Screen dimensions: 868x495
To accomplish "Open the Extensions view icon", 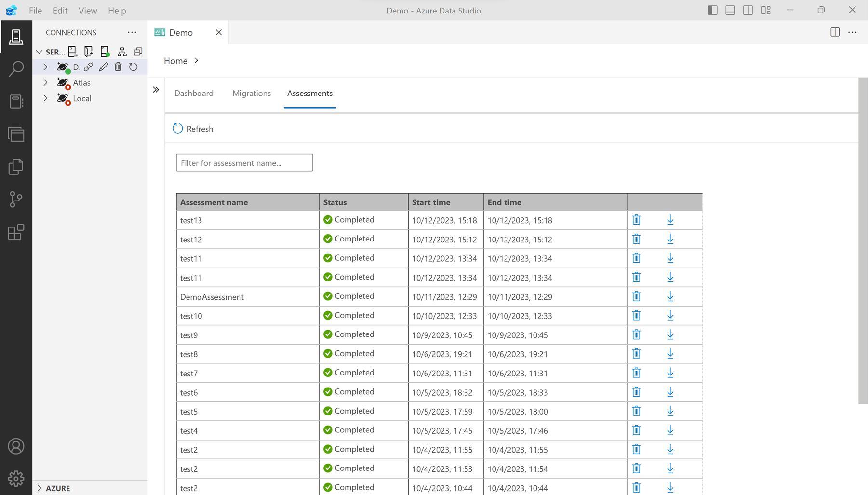I will 16,232.
